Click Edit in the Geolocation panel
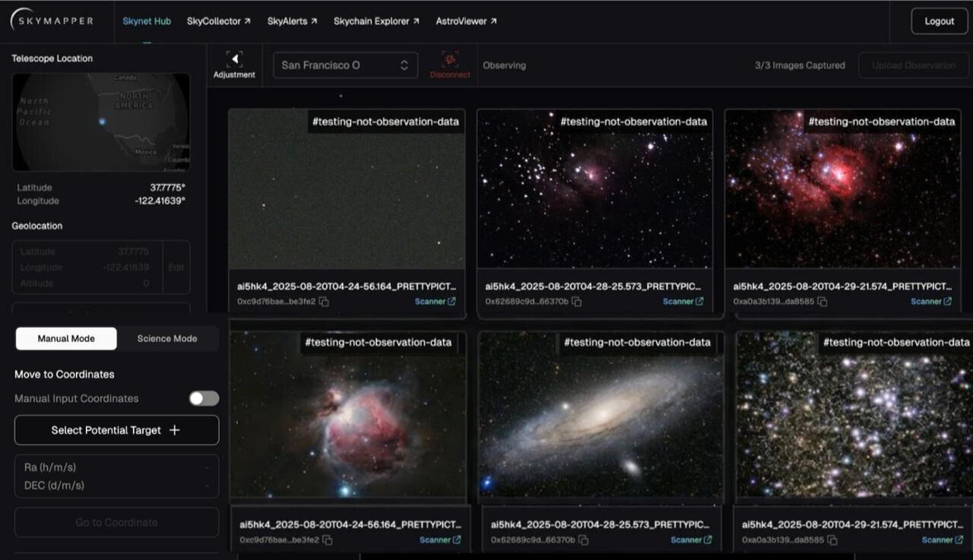Image resolution: width=973 pixels, height=560 pixels. 176,267
